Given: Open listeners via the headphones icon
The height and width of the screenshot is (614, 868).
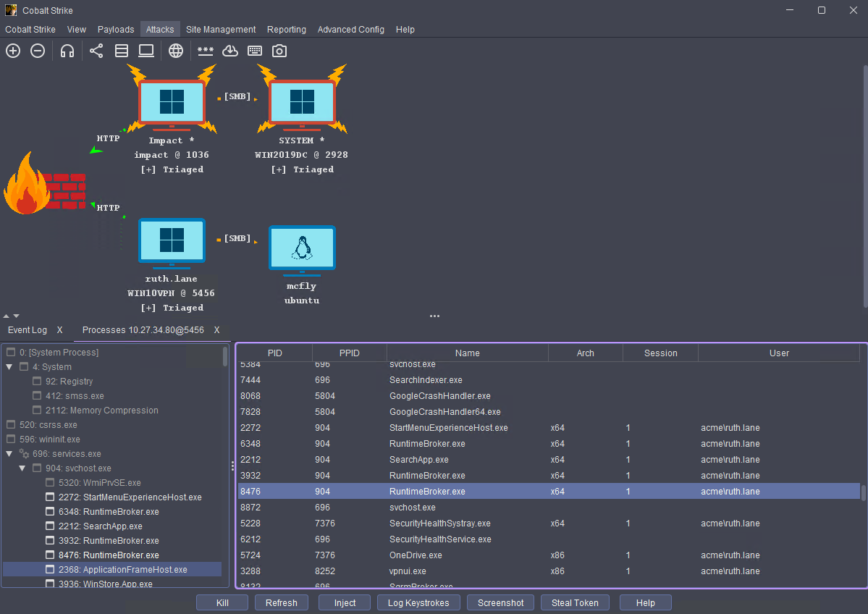Looking at the screenshot, I should click(67, 51).
